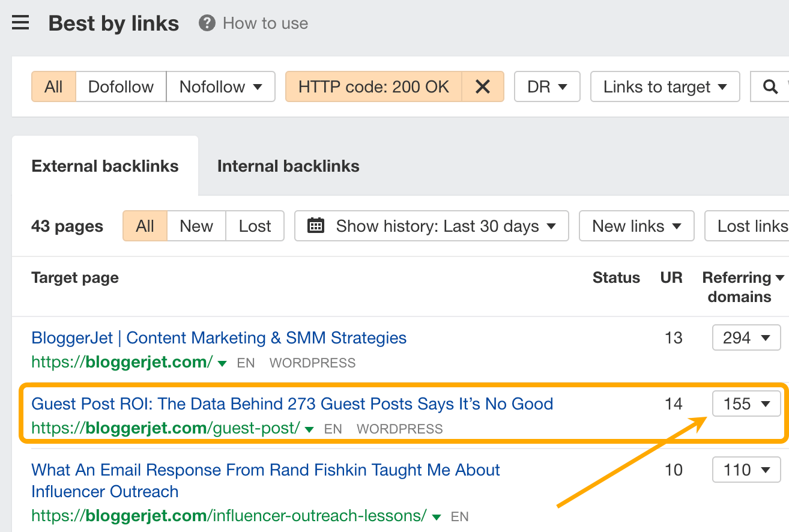Screen dimensions: 789x532
Task: Select the Dofollow filter
Action: pyautogui.click(x=120, y=86)
